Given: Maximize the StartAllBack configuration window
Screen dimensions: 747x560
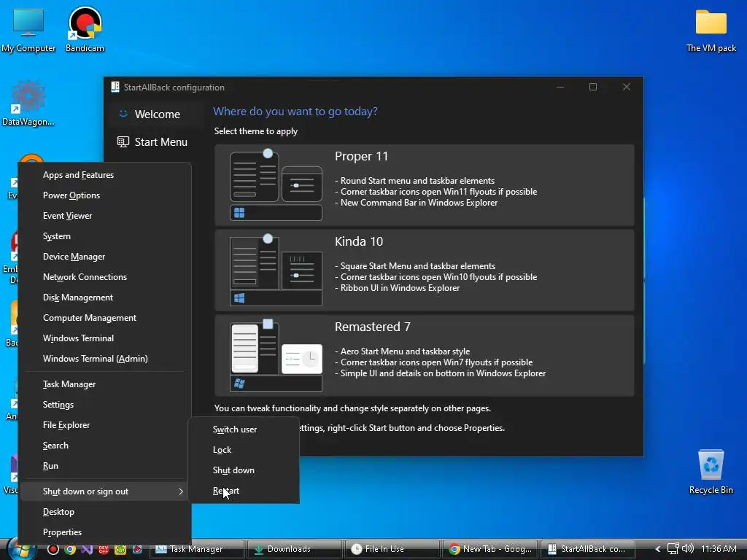Looking at the screenshot, I should [x=592, y=87].
